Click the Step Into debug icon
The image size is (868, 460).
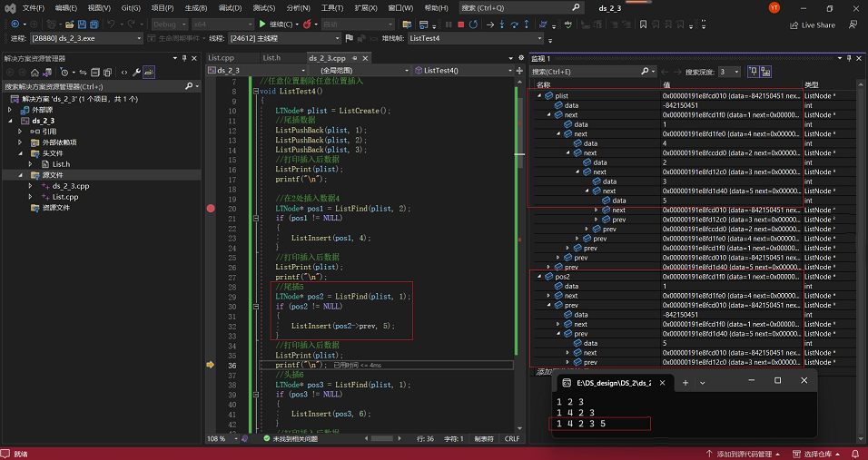[x=503, y=24]
